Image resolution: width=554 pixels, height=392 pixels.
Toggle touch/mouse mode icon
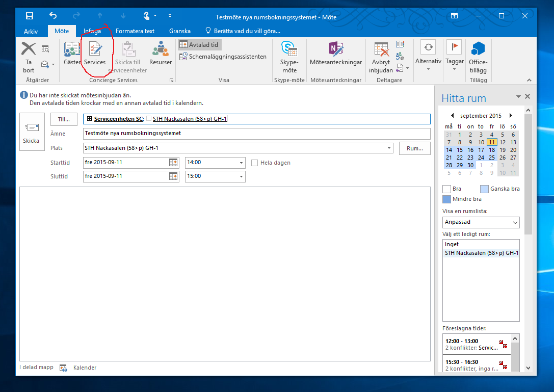point(147,16)
